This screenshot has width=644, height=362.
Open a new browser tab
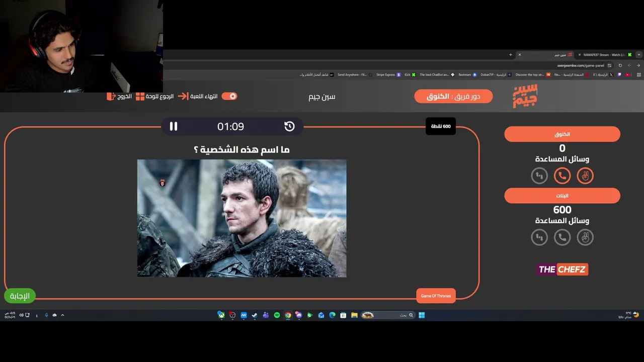[x=510, y=55]
